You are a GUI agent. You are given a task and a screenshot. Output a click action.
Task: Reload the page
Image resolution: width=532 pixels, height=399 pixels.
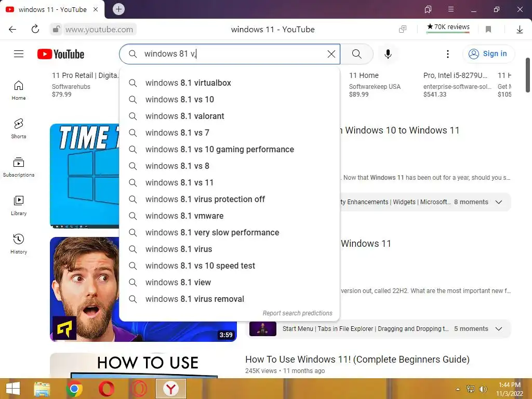click(x=35, y=29)
